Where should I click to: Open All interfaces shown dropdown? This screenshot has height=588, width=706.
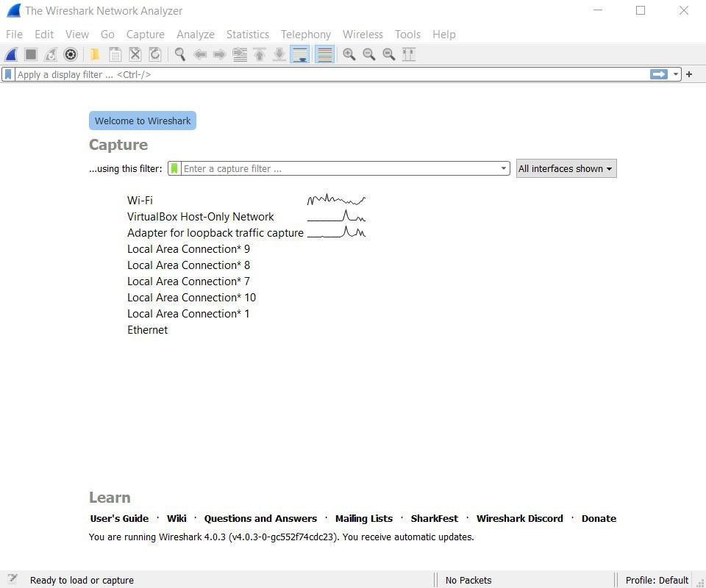click(x=566, y=168)
